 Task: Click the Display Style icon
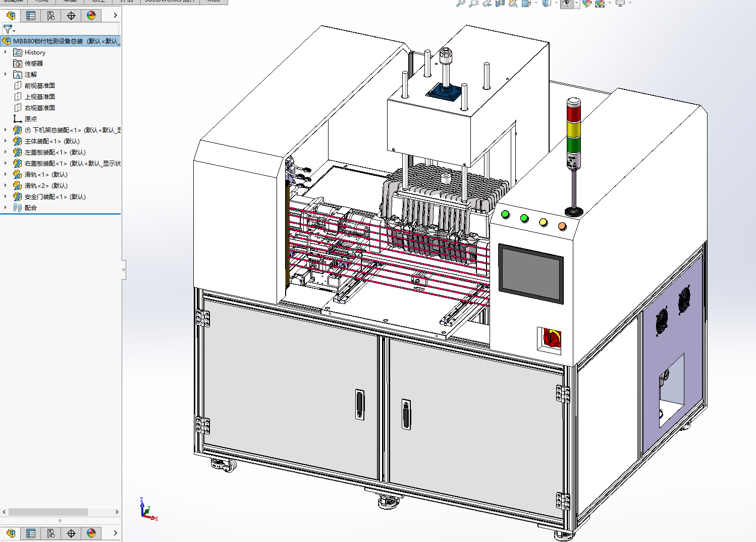coord(547,3)
